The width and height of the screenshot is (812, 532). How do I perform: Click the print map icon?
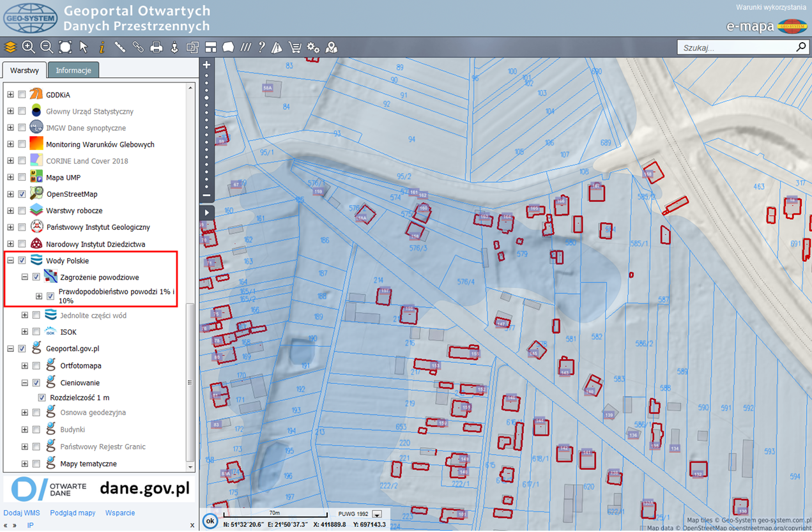156,47
